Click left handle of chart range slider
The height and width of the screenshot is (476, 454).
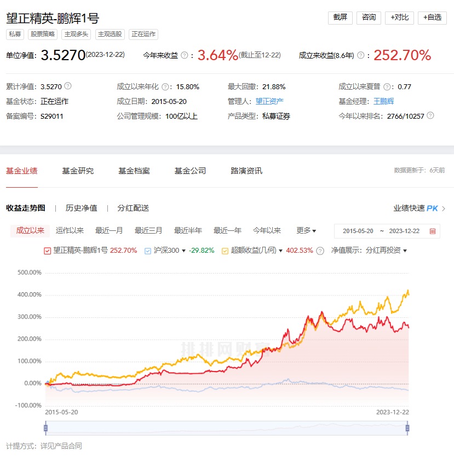[45, 428]
